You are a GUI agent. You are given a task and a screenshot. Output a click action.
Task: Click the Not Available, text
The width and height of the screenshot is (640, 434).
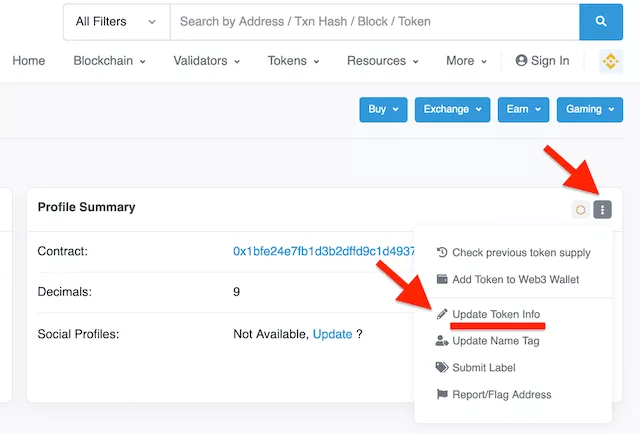(x=271, y=334)
